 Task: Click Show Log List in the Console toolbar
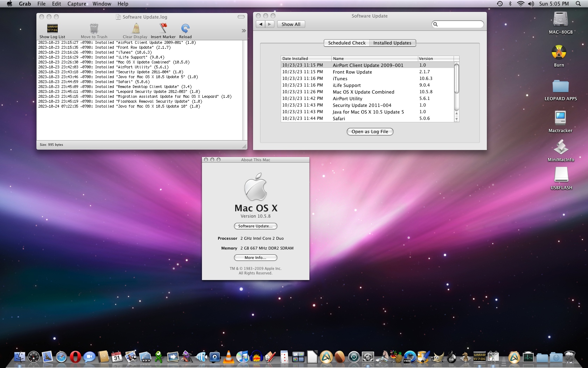[x=52, y=31]
